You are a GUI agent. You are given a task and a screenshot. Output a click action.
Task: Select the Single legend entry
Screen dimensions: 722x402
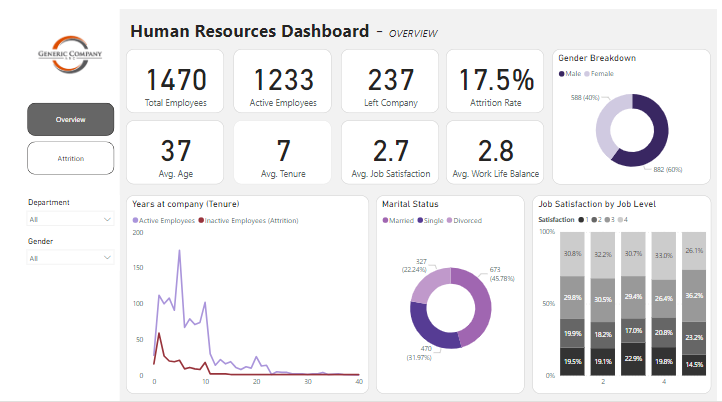tap(431, 221)
